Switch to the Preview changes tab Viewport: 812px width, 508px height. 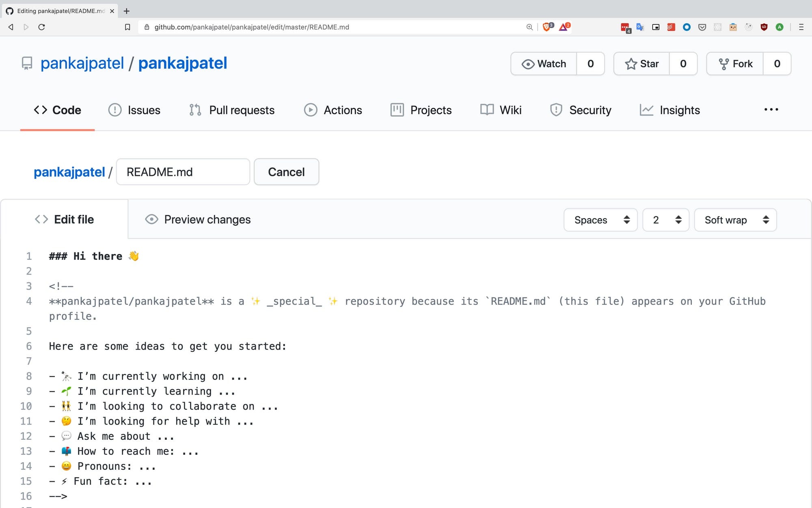tap(198, 219)
